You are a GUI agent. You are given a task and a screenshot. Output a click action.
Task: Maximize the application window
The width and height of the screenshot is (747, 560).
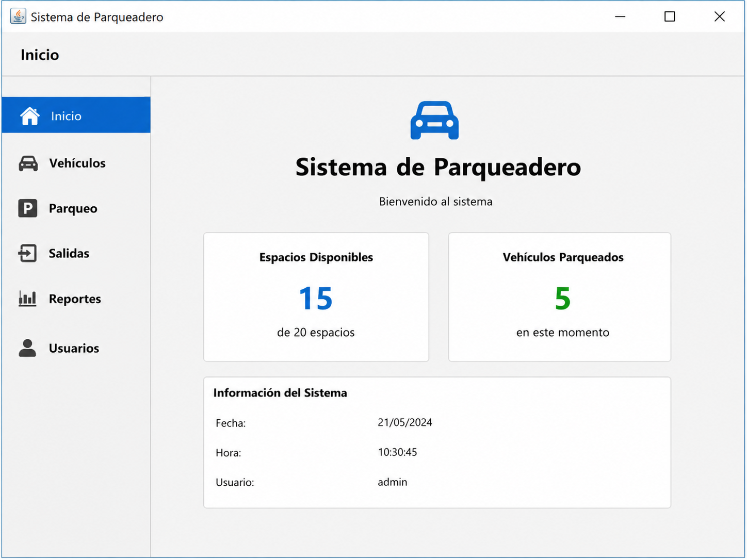click(670, 17)
